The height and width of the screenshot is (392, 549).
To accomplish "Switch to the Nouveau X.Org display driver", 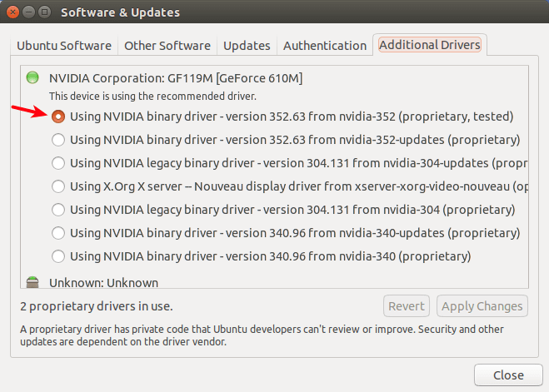I will coord(58,186).
